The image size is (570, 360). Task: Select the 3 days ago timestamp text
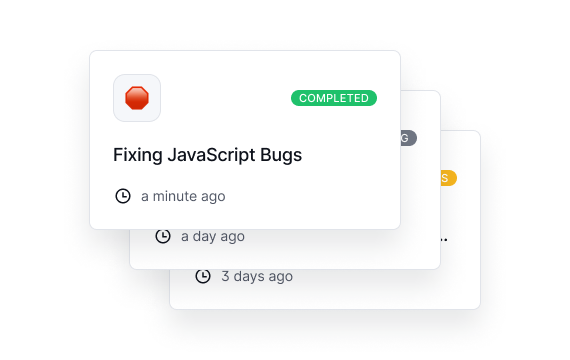[257, 276]
